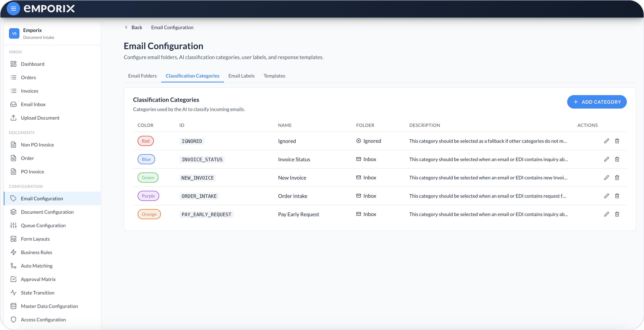
Task: Open Master Data Configuration
Action: point(53,306)
